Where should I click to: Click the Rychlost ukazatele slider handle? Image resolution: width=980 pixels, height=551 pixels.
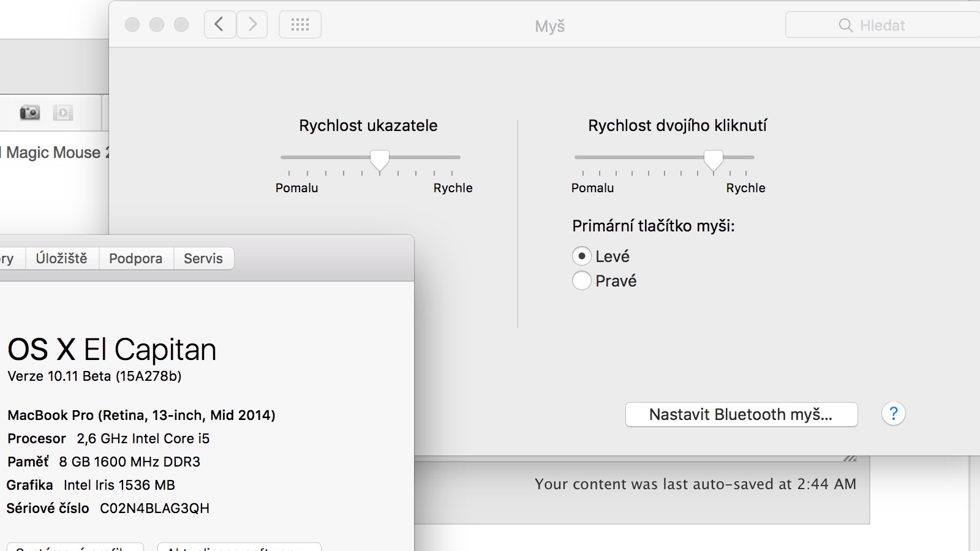[380, 159]
